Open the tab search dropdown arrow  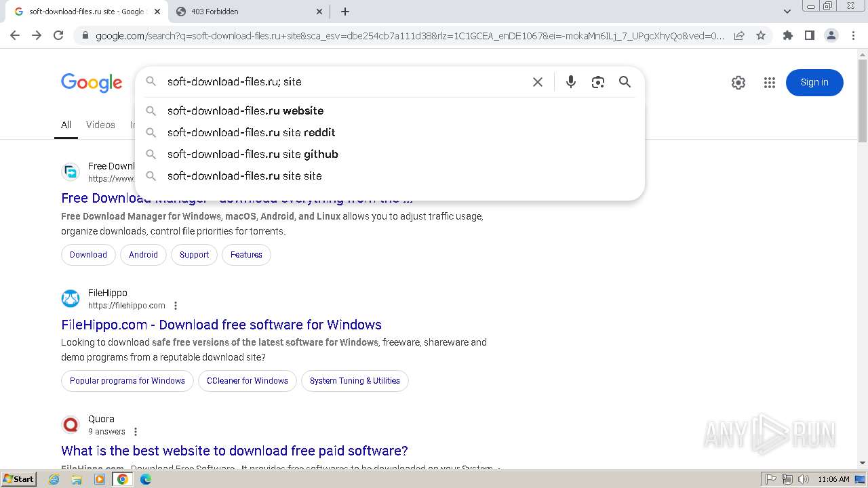787,12
